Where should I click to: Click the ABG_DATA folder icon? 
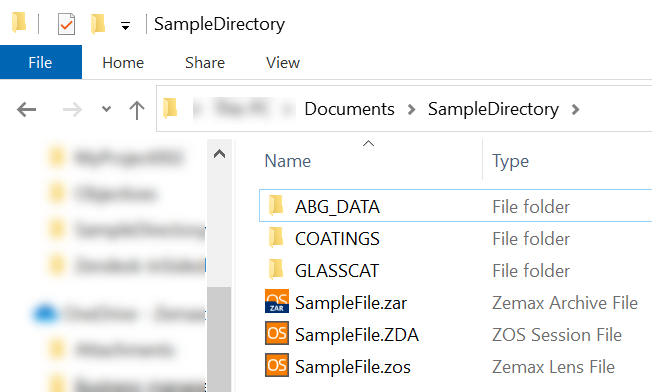[276, 205]
